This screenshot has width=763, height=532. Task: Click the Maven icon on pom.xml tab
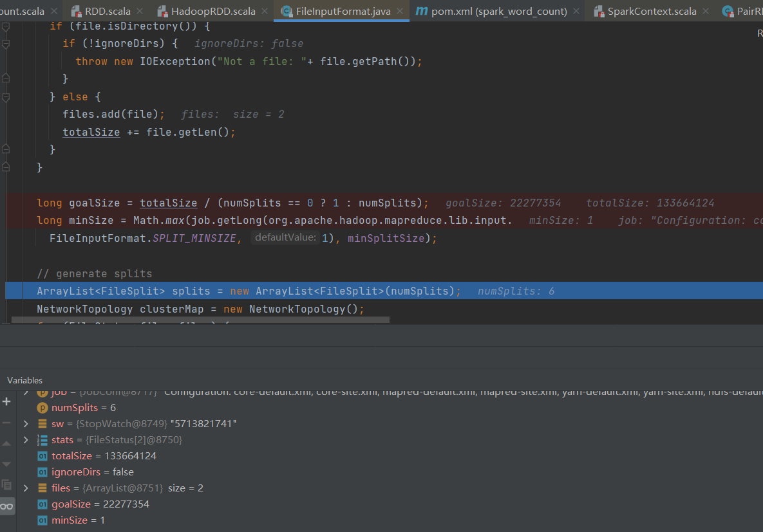point(421,11)
